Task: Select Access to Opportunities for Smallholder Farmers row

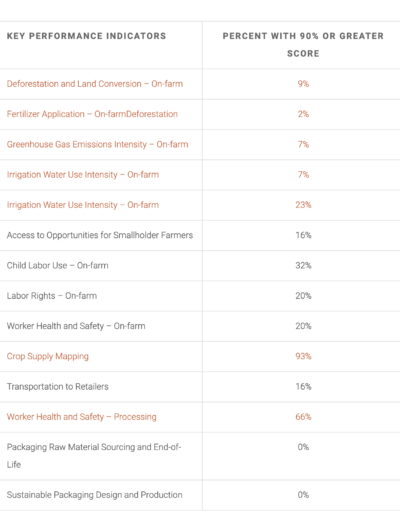Action: coord(200,235)
